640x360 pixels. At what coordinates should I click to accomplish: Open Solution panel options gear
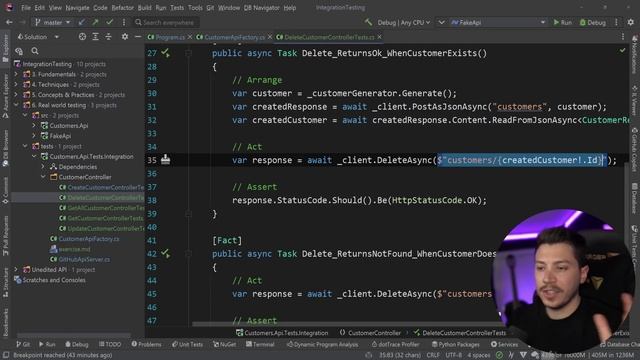[x=125, y=37]
